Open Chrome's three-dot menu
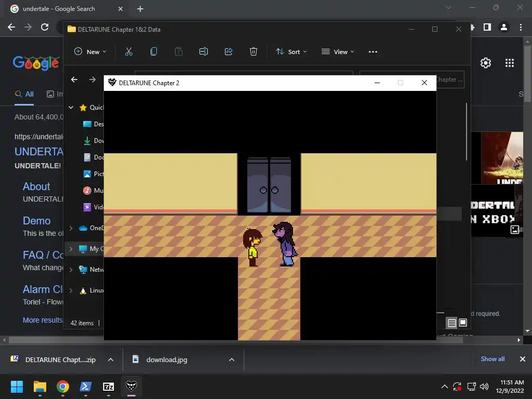 click(521, 27)
